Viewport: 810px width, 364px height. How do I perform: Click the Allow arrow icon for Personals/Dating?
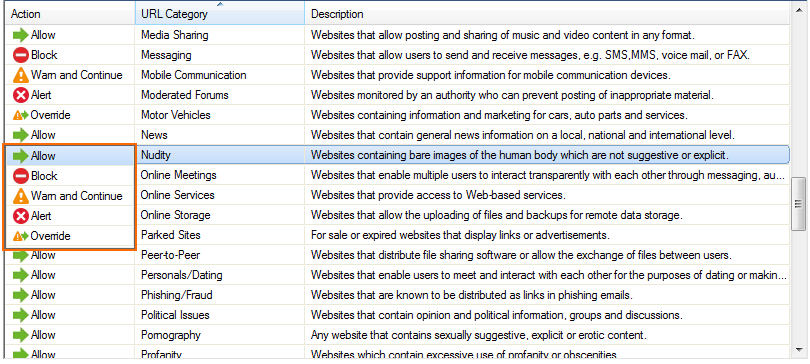[x=21, y=275]
